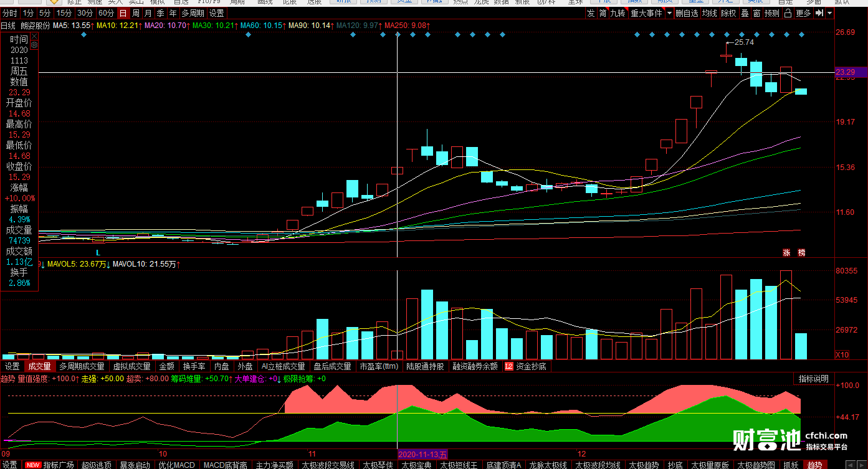Click the 指标说明 button

[814, 379]
